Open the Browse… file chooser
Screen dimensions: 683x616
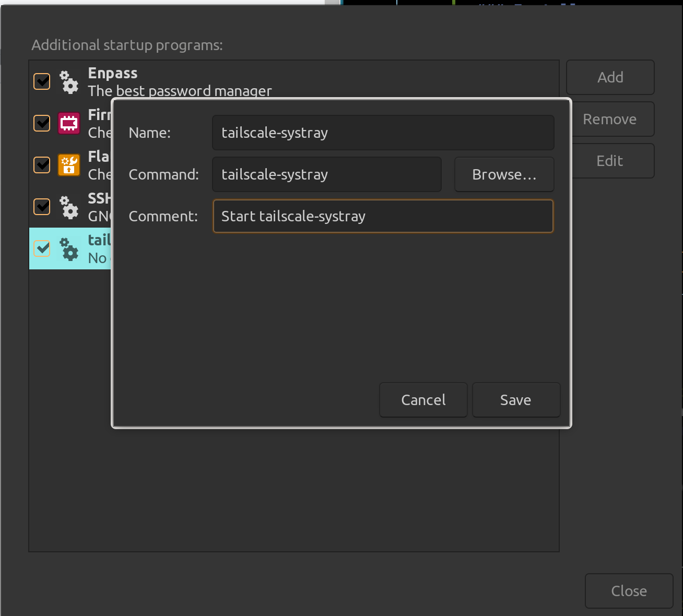pyautogui.click(x=504, y=174)
